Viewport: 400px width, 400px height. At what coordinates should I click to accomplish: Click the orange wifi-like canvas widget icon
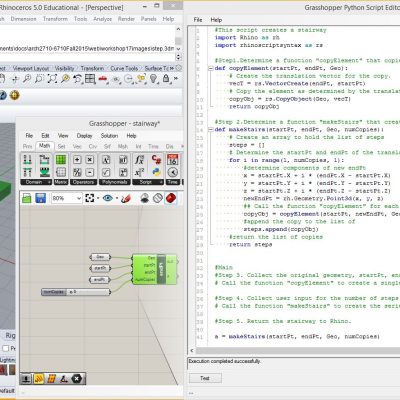(x=39, y=379)
